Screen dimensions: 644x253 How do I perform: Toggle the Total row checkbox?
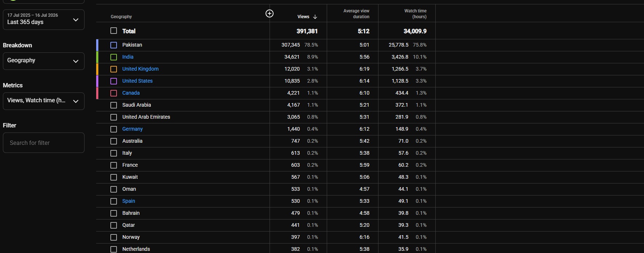[114, 31]
